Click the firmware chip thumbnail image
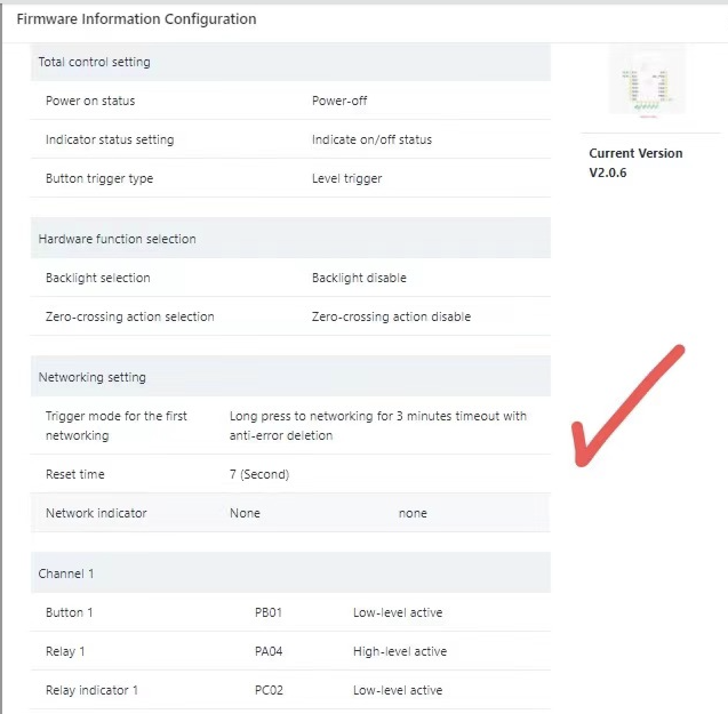 pos(647,82)
